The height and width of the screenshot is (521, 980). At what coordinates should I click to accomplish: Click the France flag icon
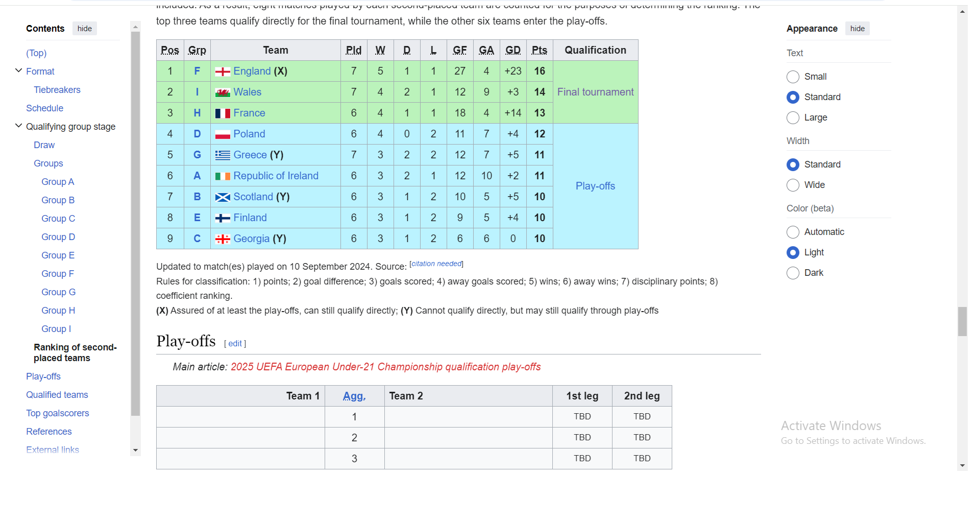coord(223,113)
